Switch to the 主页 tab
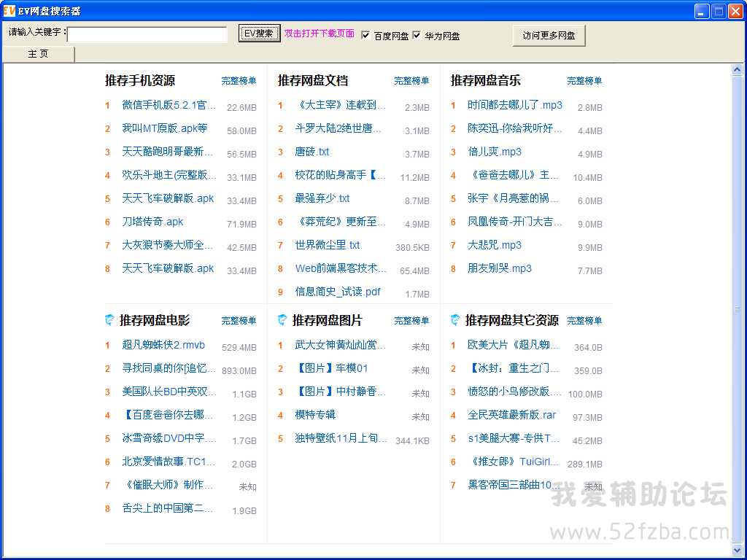 tap(39, 54)
